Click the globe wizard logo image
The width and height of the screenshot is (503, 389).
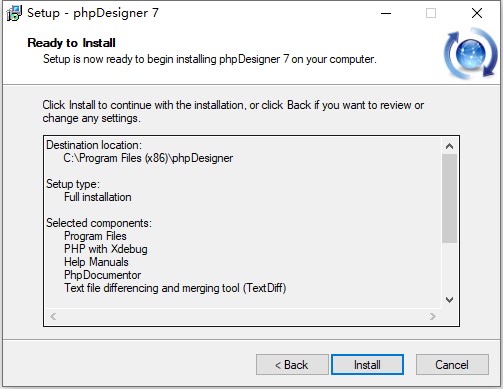470,54
